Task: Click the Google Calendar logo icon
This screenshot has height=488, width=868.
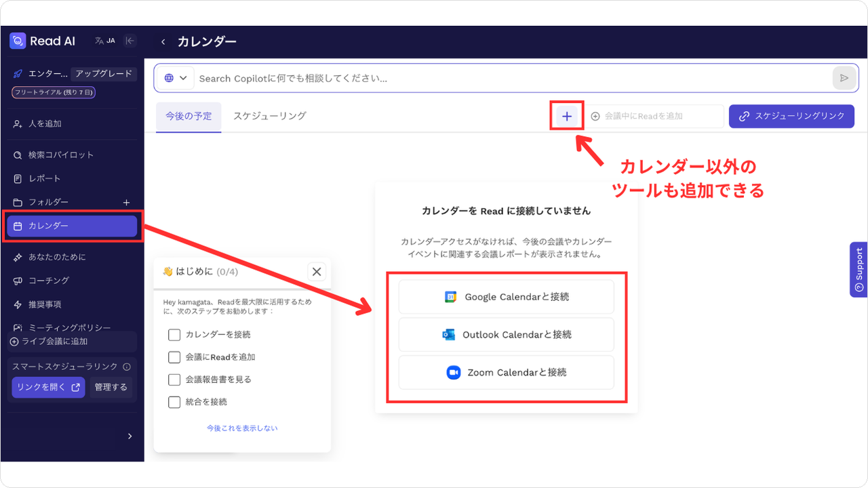Action: tap(451, 297)
